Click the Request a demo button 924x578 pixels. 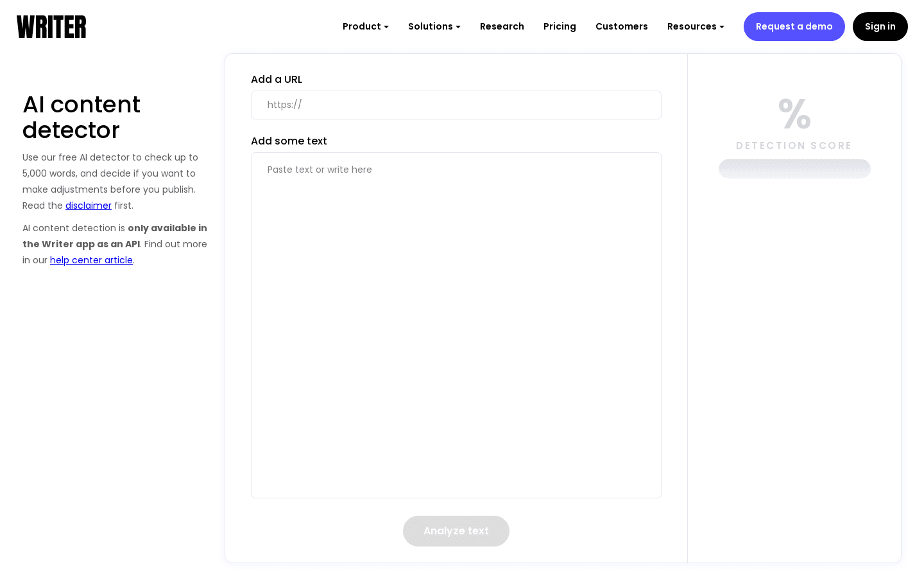(x=794, y=26)
